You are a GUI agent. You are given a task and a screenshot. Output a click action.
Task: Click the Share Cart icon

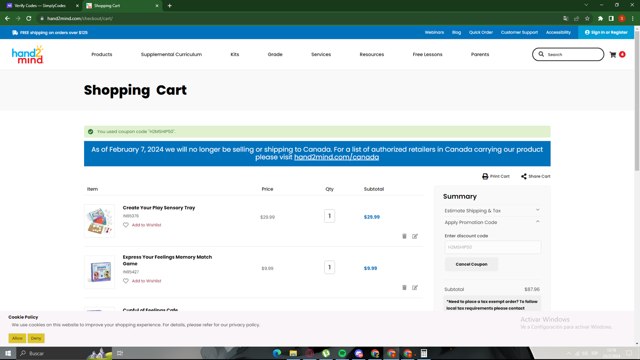point(524,176)
